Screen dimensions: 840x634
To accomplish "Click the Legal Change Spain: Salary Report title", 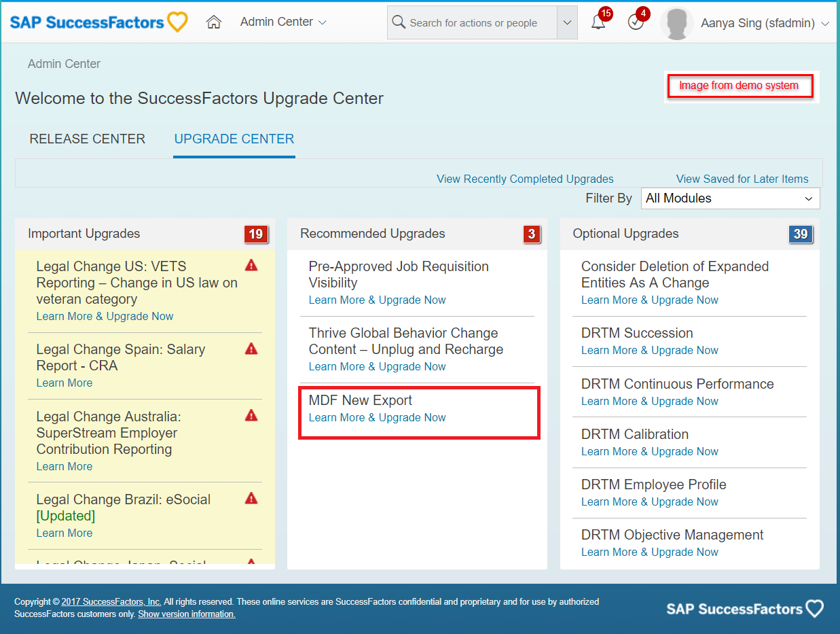I will tap(121, 357).
